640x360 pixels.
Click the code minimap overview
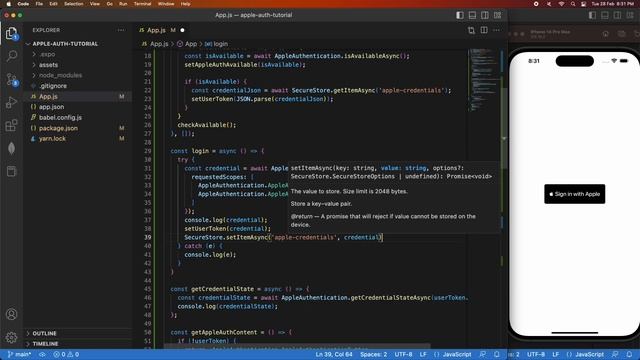point(483,80)
